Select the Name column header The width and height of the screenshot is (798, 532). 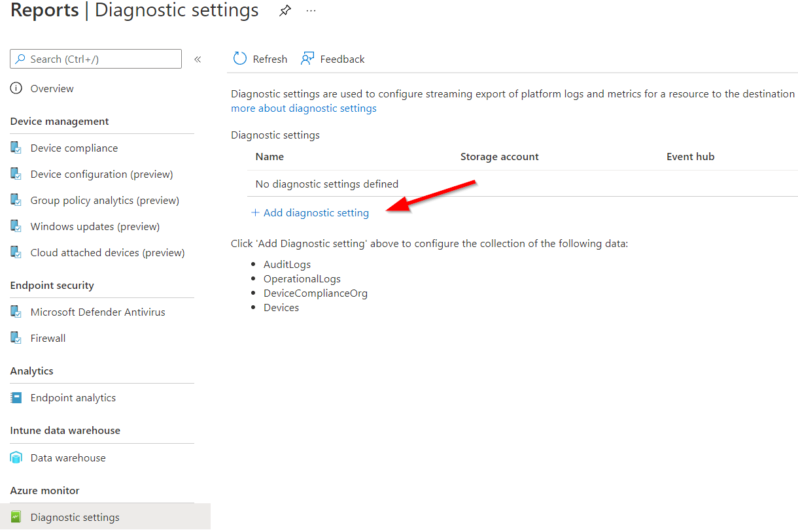[270, 156]
